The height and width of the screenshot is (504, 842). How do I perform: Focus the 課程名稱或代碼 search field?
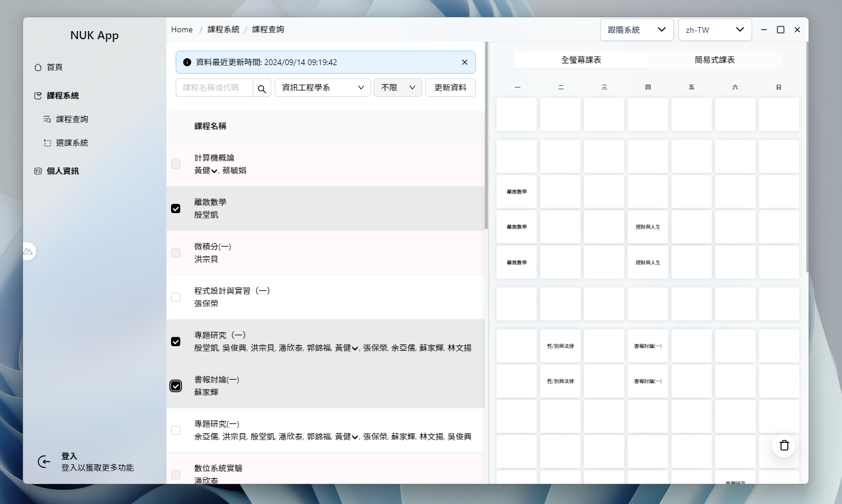pos(214,88)
